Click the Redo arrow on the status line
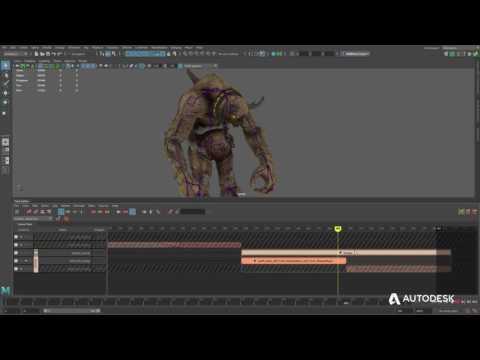The height and width of the screenshot is (360, 480). point(60,54)
